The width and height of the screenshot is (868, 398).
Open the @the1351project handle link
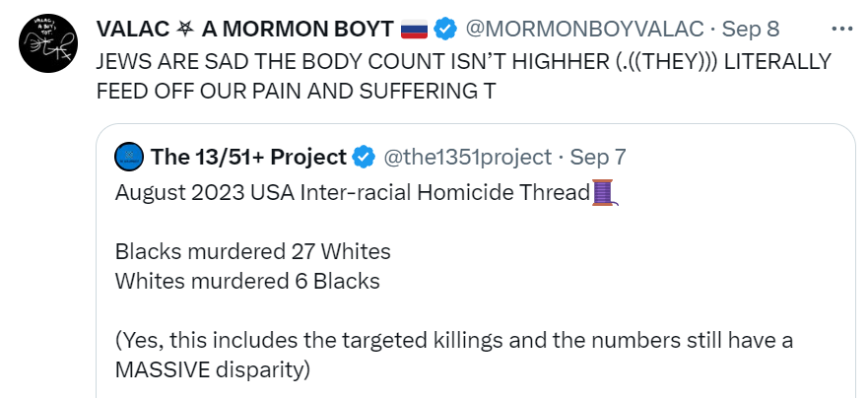point(468,158)
